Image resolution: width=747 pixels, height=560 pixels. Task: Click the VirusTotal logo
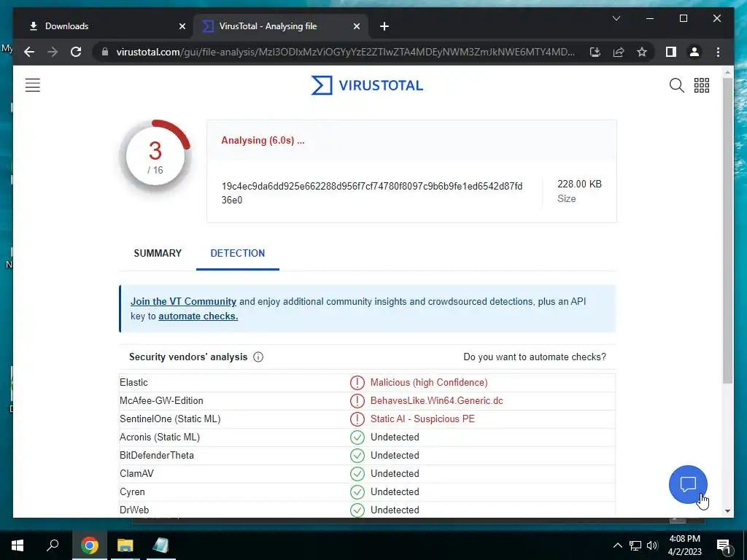tap(367, 85)
